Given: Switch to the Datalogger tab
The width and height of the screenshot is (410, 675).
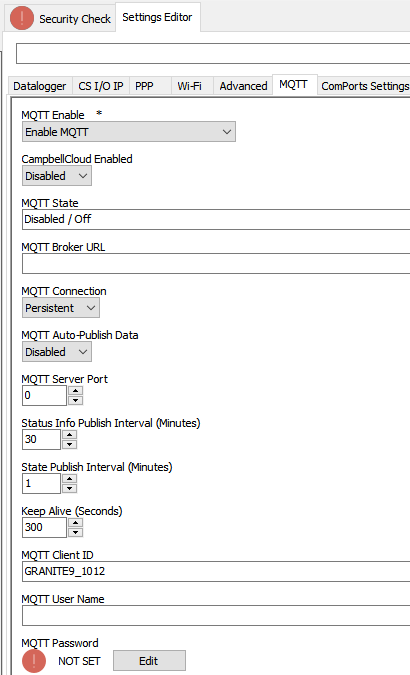Looking at the screenshot, I should tap(40, 86).
